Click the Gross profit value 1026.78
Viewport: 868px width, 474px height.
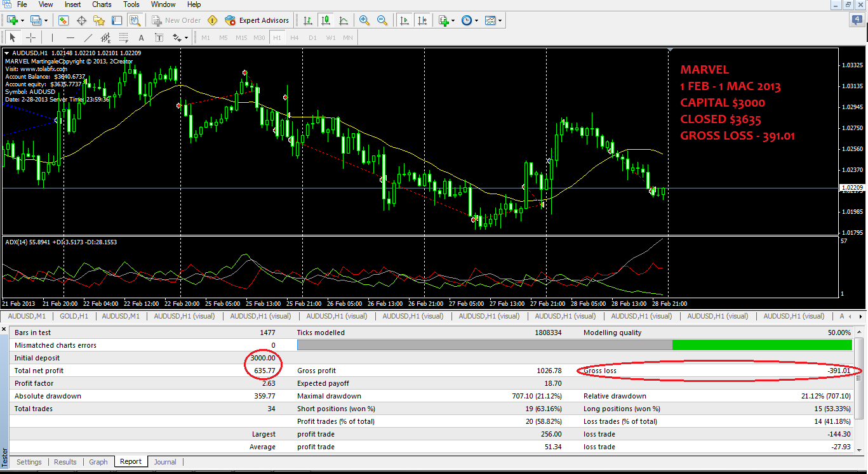549,371
